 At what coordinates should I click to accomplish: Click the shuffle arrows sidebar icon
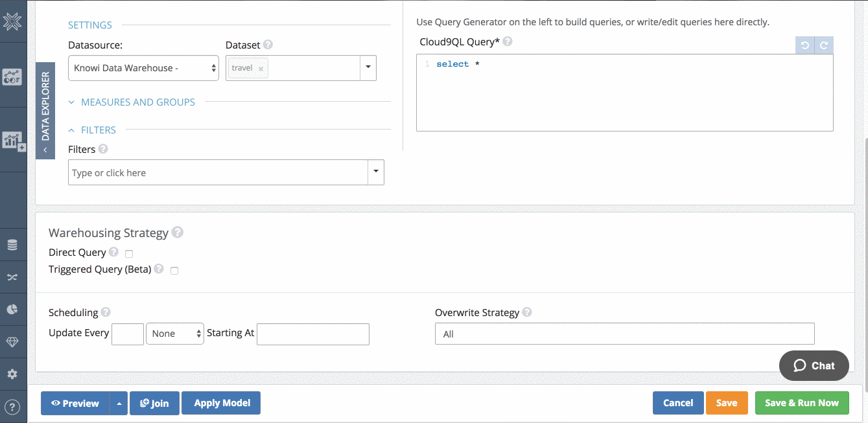[x=12, y=277]
